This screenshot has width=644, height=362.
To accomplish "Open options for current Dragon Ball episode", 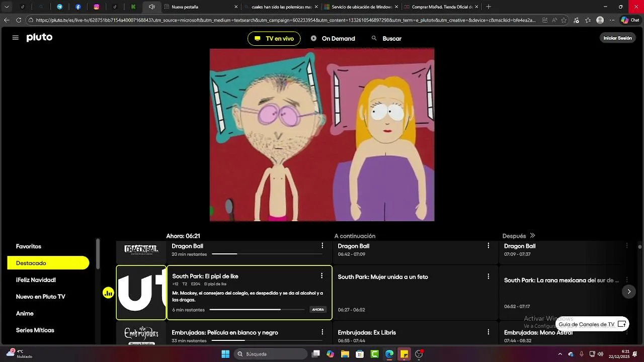I will click(323, 246).
